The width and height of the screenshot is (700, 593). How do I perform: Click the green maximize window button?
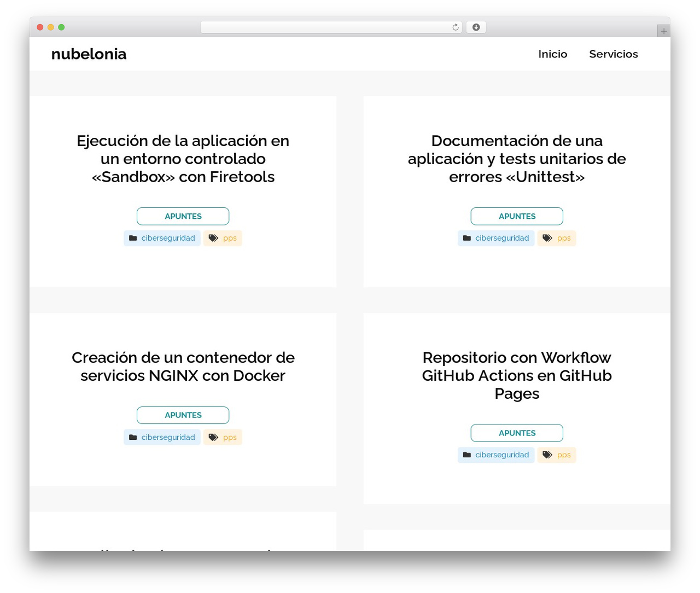click(x=61, y=27)
